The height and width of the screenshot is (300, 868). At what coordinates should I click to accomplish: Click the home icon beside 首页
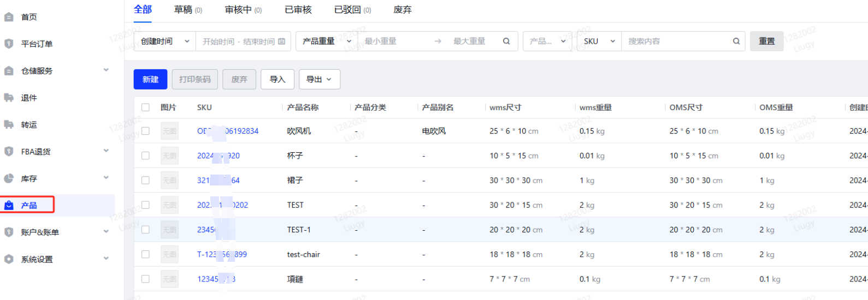[9, 17]
